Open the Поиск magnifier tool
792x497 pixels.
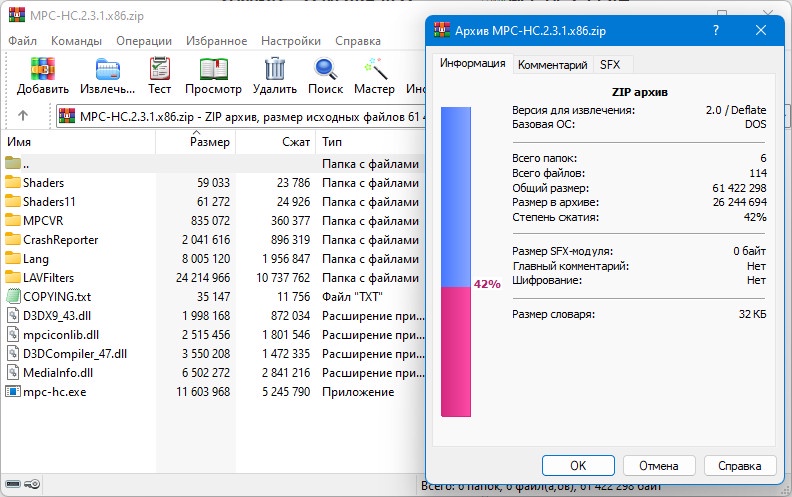click(325, 69)
